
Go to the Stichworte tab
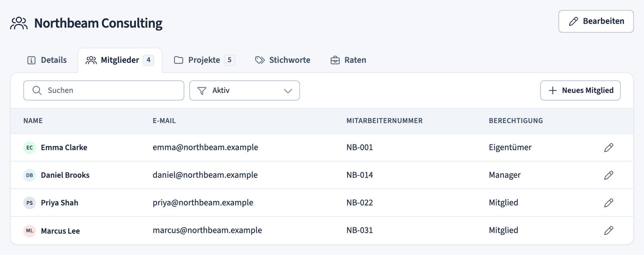283,60
